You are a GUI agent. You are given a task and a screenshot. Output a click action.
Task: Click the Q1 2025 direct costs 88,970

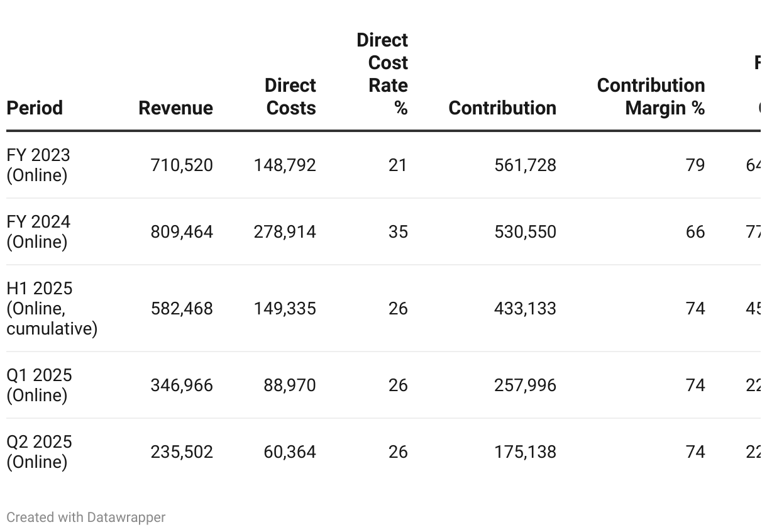[x=289, y=385]
